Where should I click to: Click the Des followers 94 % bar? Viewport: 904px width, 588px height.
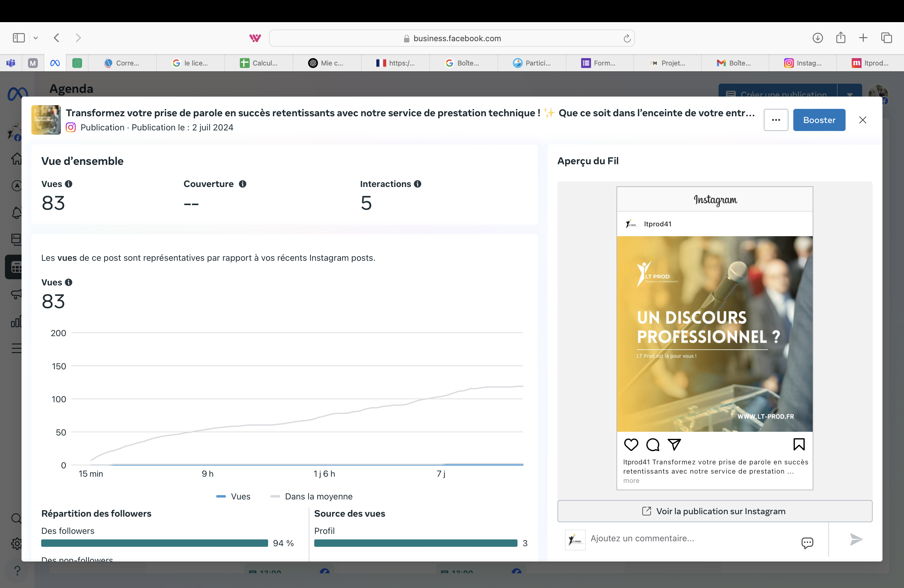pos(155,543)
